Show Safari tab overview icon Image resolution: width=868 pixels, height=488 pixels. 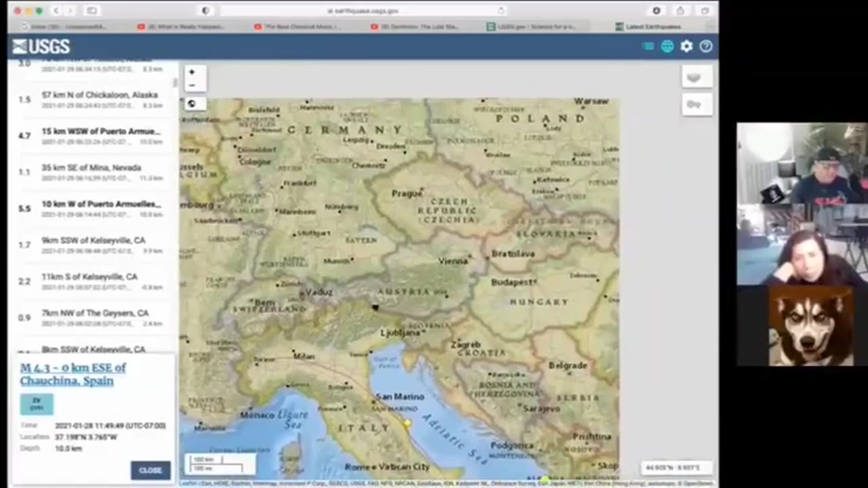tap(705, 11)
